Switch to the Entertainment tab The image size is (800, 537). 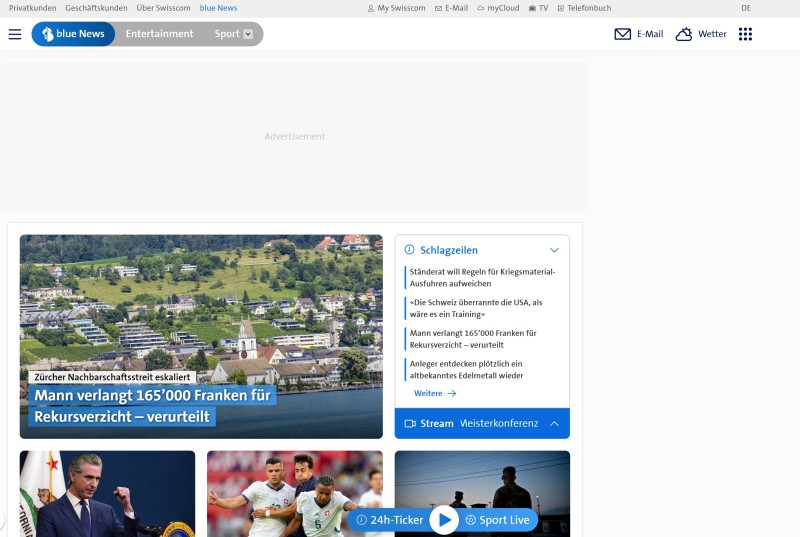(159, 34)
